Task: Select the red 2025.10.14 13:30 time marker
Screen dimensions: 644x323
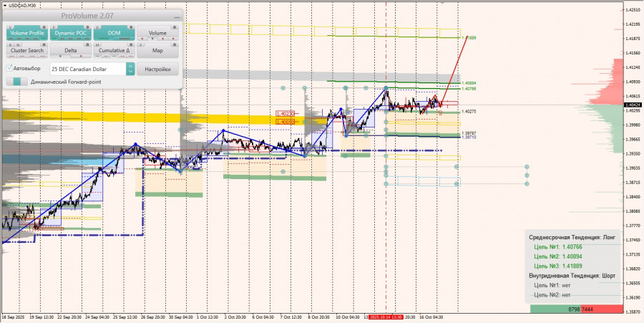Action: pos(385,317)
